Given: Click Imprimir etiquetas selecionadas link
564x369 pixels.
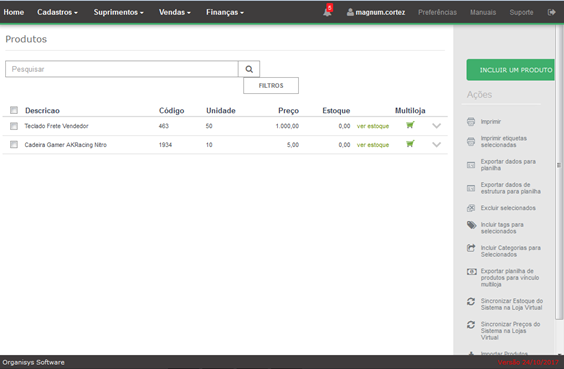Looking at the screenshot, I should point(504,141).
